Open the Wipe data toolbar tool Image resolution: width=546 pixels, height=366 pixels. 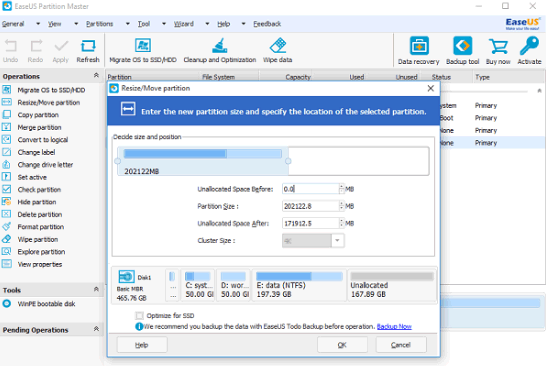(278, 51)
